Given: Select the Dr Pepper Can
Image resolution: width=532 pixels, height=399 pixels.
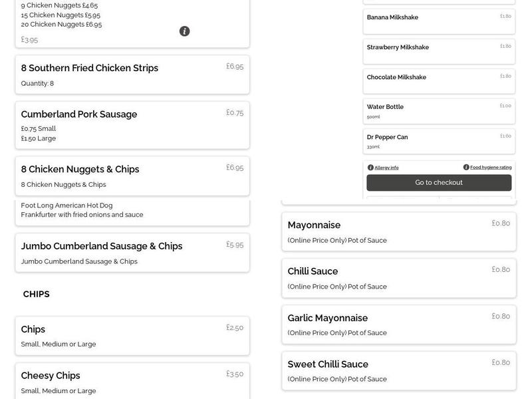Looking at the screenshot, I should tap(438, 140).
